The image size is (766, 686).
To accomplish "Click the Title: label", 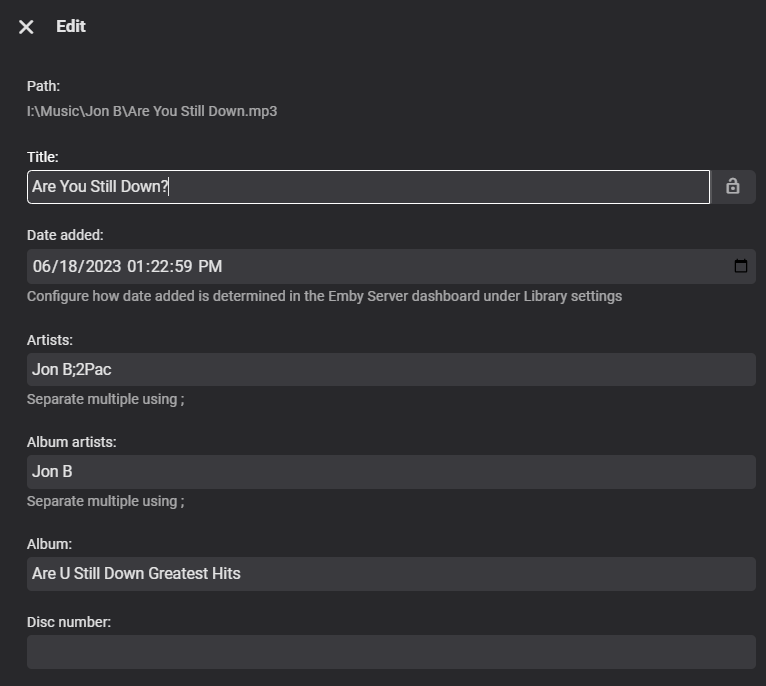I will pos(43,157).
